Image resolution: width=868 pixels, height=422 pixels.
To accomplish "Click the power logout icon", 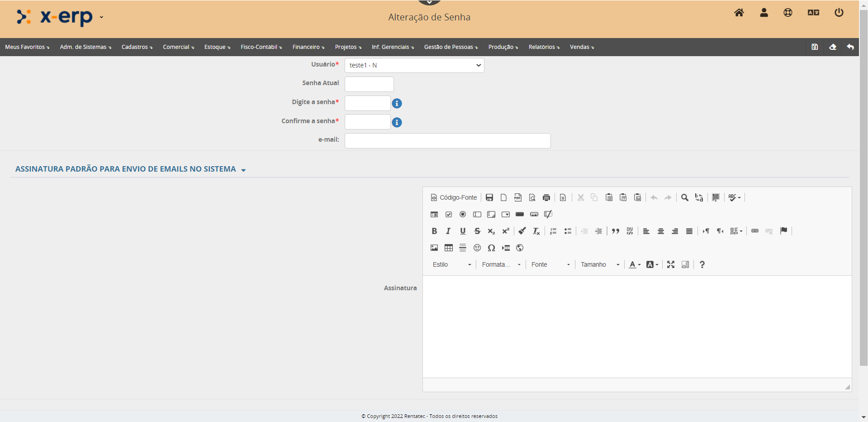I will [839, 13].
